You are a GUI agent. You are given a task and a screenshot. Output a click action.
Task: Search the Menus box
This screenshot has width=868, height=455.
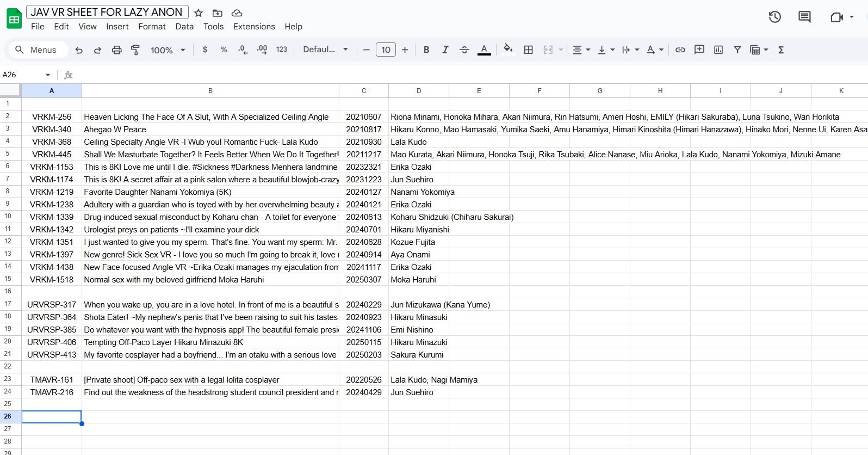tap(38, 50)
